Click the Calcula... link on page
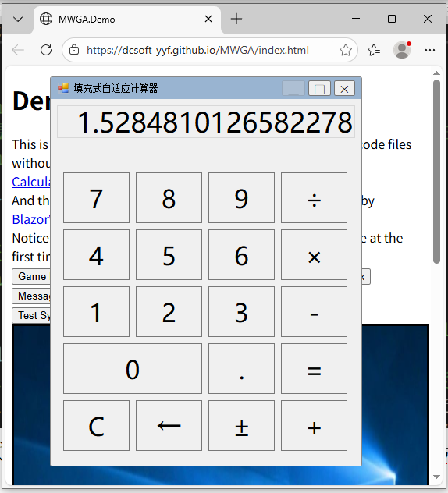Image resolution: width=448 pixels, height=493 pixels. coord(31,182)
